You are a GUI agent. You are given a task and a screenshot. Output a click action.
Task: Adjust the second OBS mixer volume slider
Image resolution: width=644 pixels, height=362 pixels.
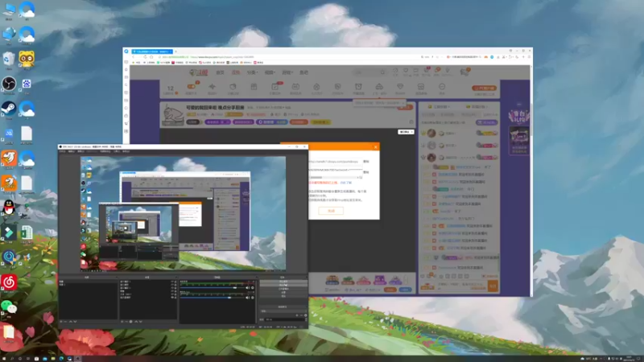(213, 297)
